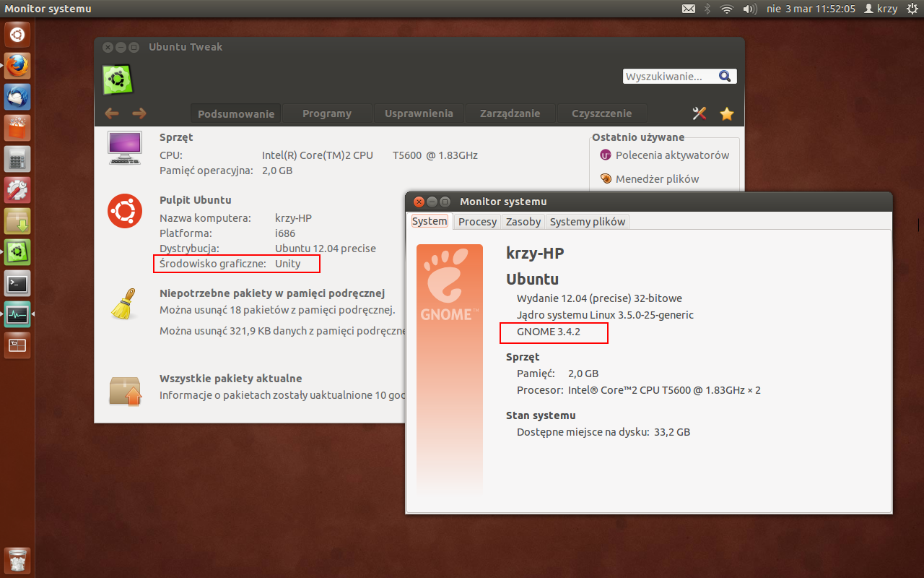
Task: Open the package installer box icon in launcher
Action: tap(17, 221)
